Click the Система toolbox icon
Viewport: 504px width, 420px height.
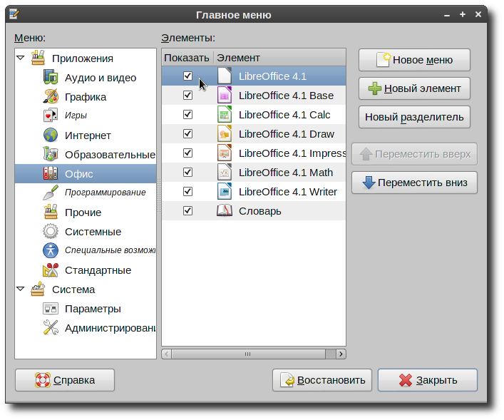coord(38,289)
